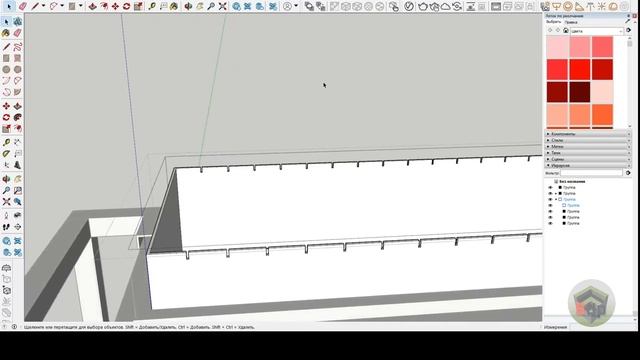The height and width of the screenshot is (360, 640).
Task: Expand the Тени panel
Action: tap(588, 153)
